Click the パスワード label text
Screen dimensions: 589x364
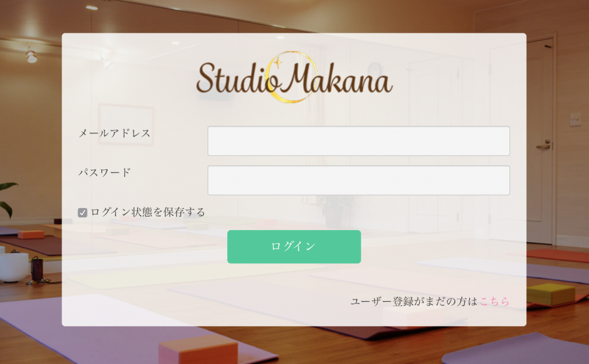pos(105,173)
